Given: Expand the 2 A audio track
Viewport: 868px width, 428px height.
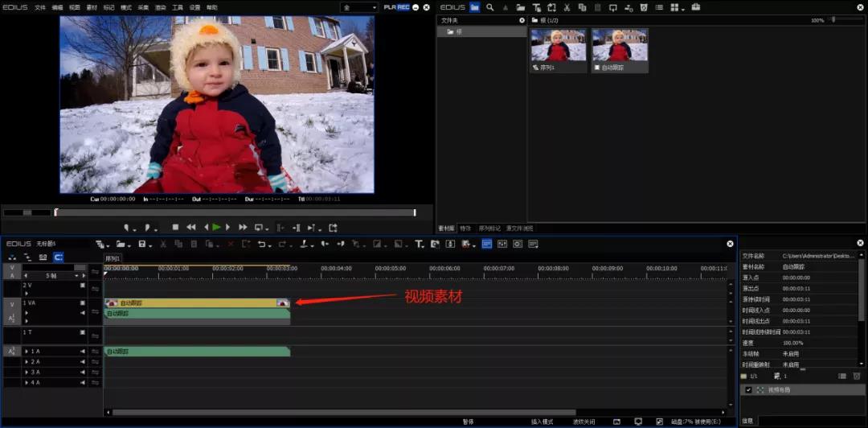Looking at the screenshot, I should [x=27, y=361].
